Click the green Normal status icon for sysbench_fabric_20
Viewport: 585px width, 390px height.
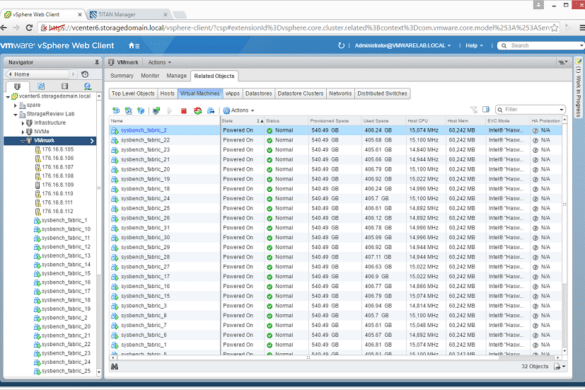pyautogui.click(x=269, y=169)
